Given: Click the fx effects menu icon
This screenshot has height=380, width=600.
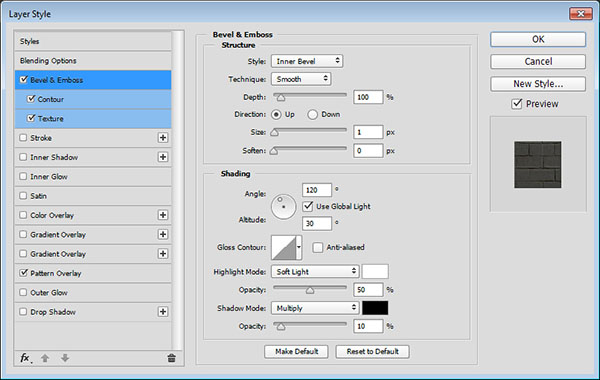Looking at the screenshot, I should pos(25,358).
